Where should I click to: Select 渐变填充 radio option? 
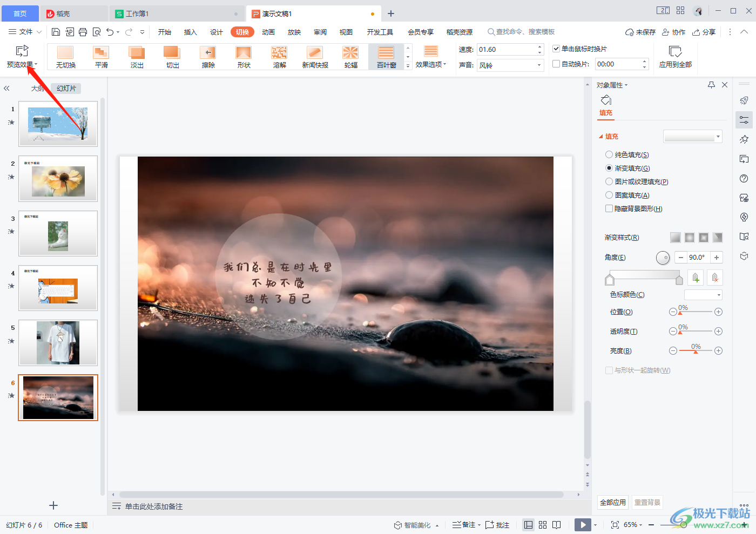point(609,168)
